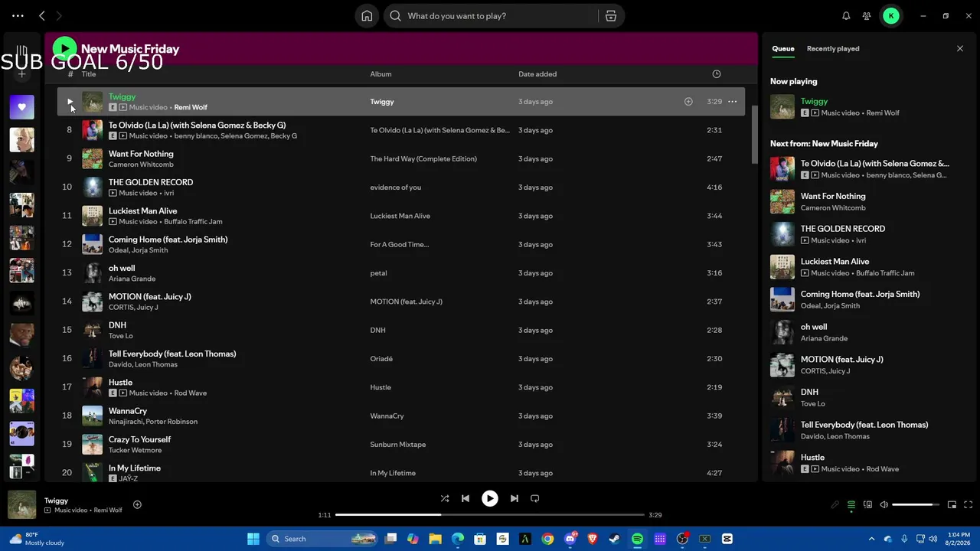The height and width of the screenshot is (551, 980).
Task: Open Ariana Grande artist link in track list
Action: (132, 279)
